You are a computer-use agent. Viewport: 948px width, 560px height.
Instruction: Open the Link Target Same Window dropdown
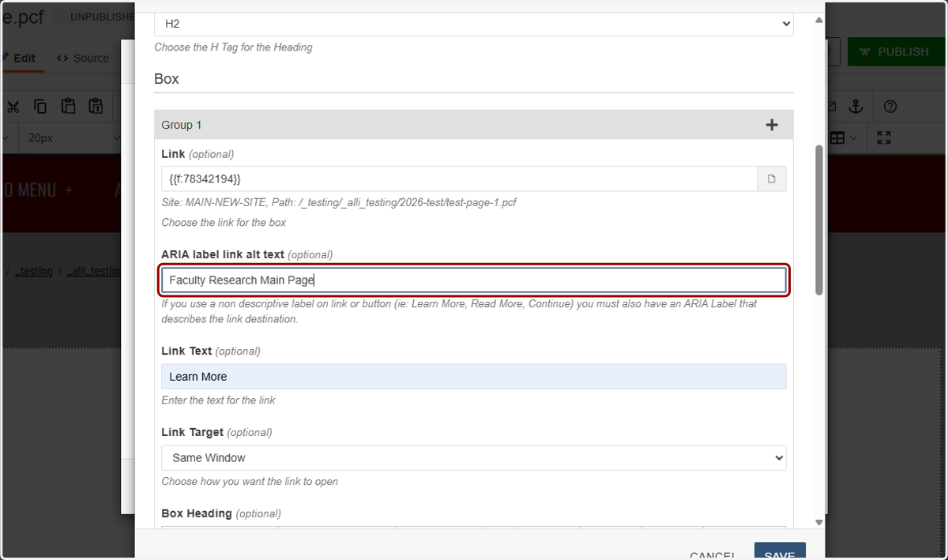click(x=474, y=457)
